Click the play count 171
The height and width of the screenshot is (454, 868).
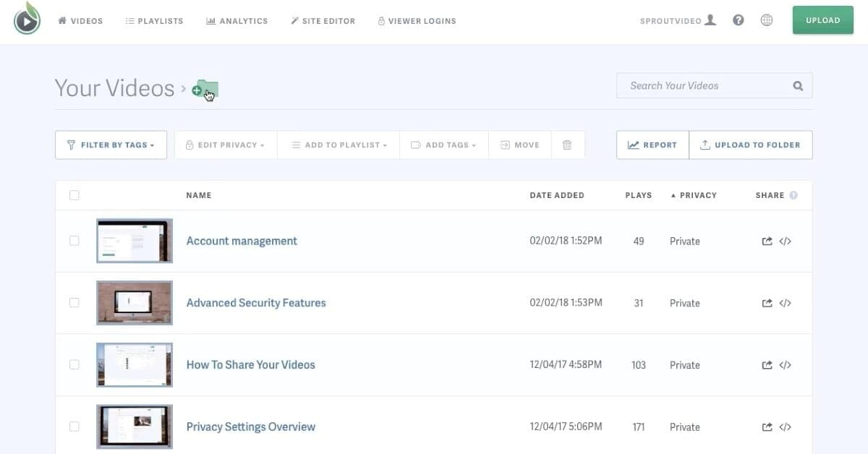(x=639, y=427)
